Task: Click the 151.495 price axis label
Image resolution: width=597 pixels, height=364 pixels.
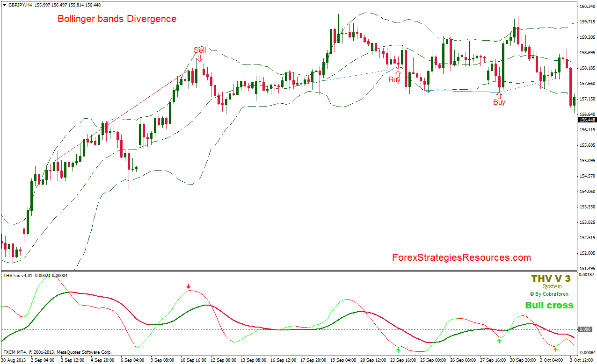Action: click(x=587, y=269)
